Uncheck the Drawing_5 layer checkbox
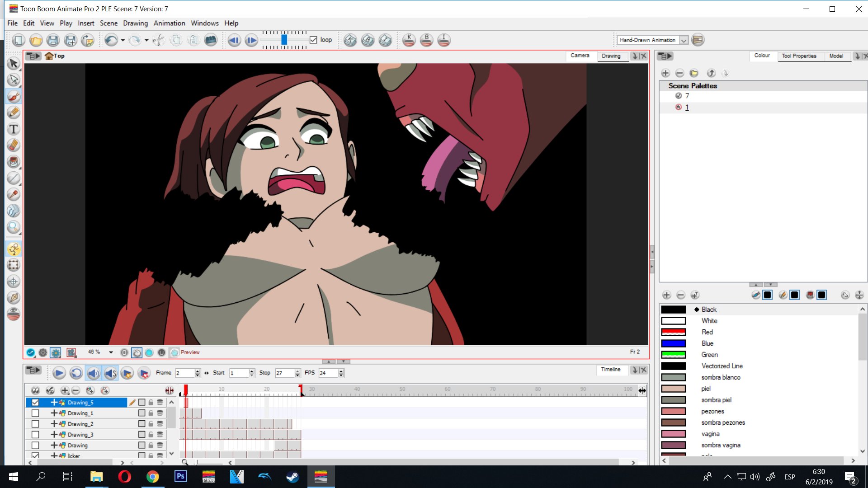This screenshot has height=488, width=868. 35,403
